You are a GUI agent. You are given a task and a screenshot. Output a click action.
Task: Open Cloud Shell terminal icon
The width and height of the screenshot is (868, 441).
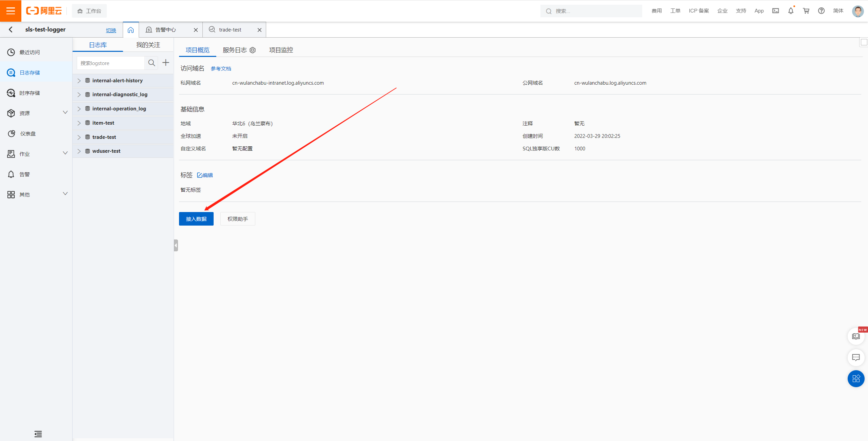[x=775, y=11]
